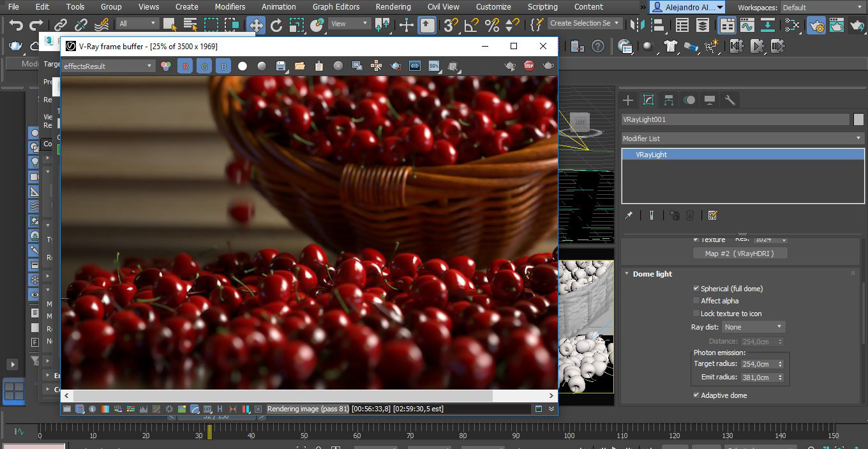Select the Select and Rotate tool

pos(276,25)
